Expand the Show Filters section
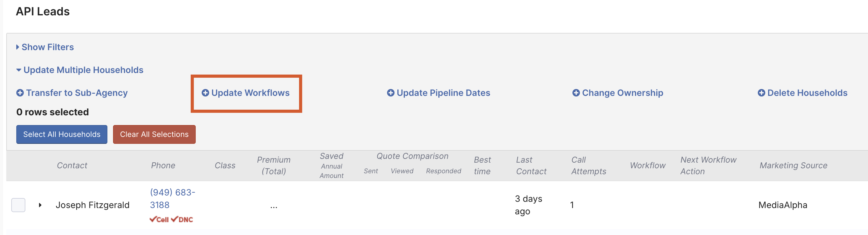 pos(45,47)
